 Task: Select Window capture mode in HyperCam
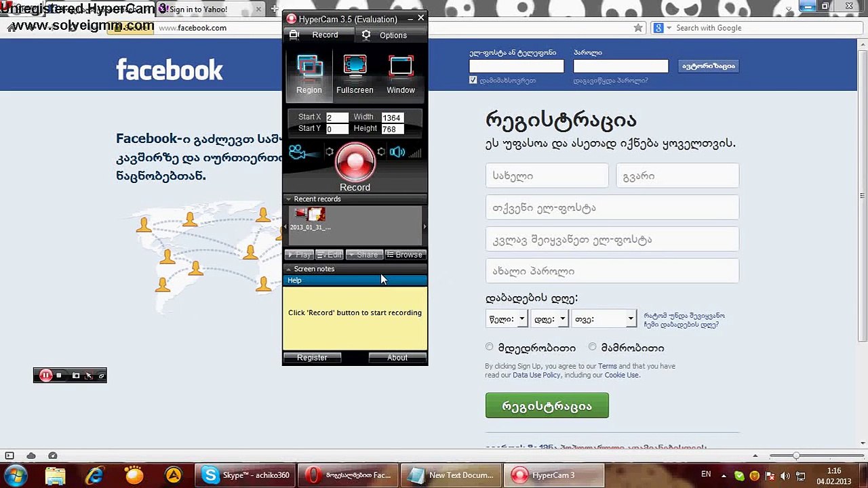point(401,75)
